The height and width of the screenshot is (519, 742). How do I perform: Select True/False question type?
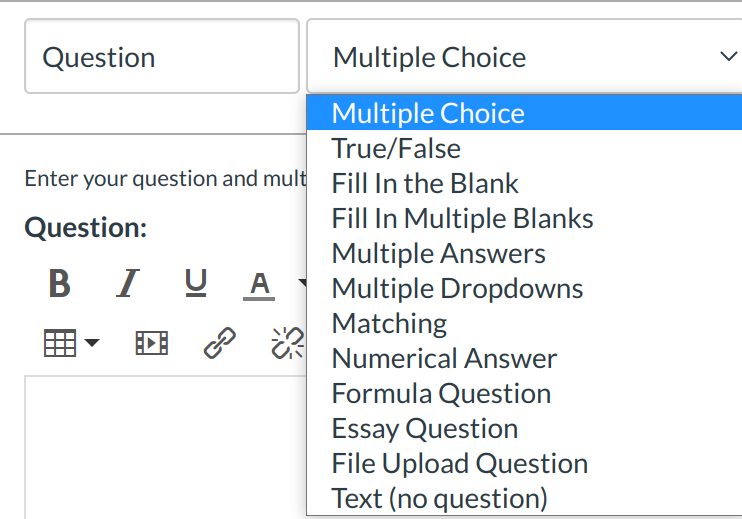[396, 148]
